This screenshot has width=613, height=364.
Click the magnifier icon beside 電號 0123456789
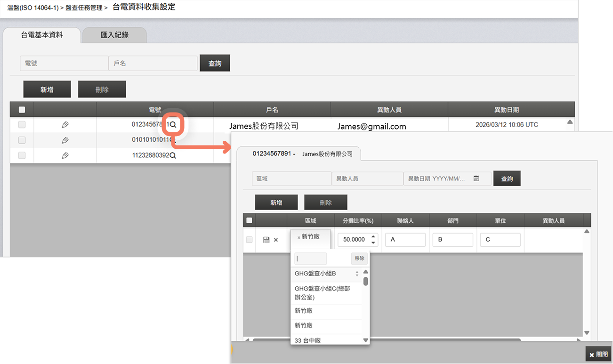point(173,125)
